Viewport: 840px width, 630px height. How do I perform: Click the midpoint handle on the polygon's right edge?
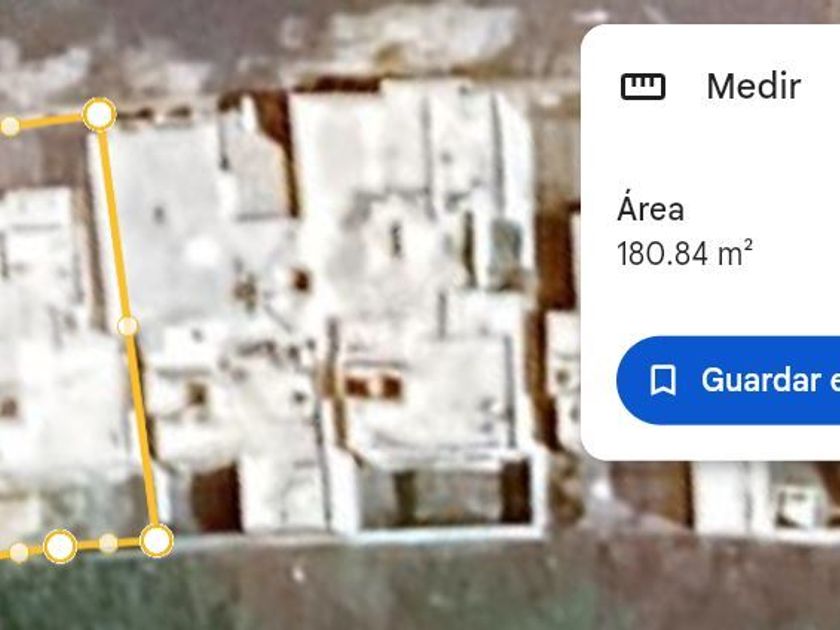[x=127, y=326]
